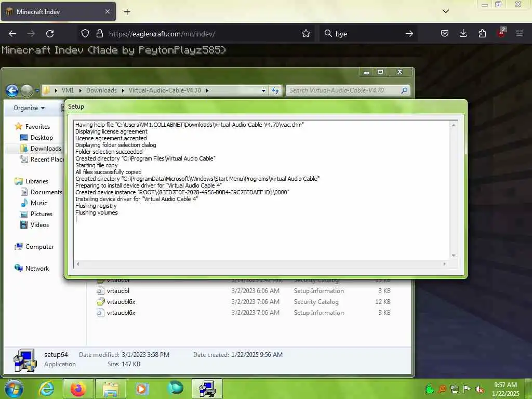Viewport: 532px width, 399px height.
Task: Expand the list all tabs dropdown
Action: (x=446, y=11)
